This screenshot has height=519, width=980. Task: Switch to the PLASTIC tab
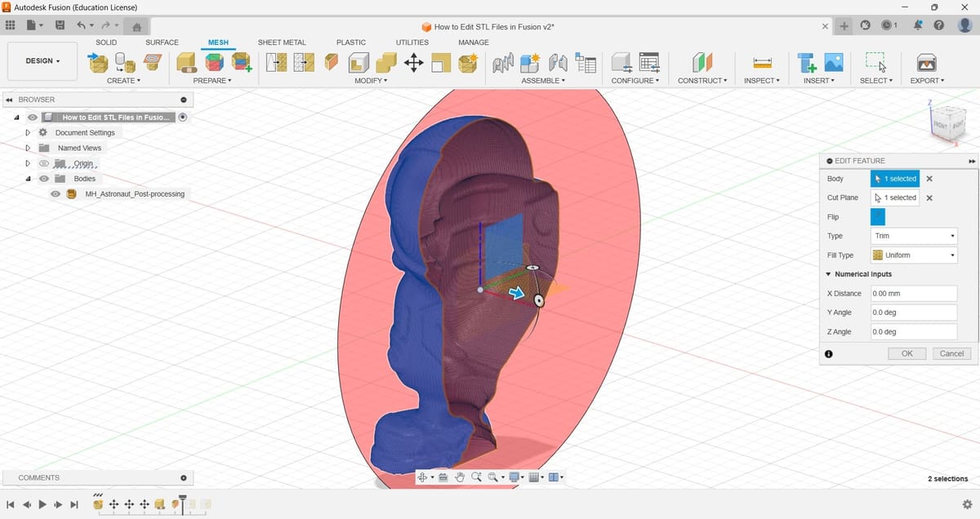click(351, 42)
